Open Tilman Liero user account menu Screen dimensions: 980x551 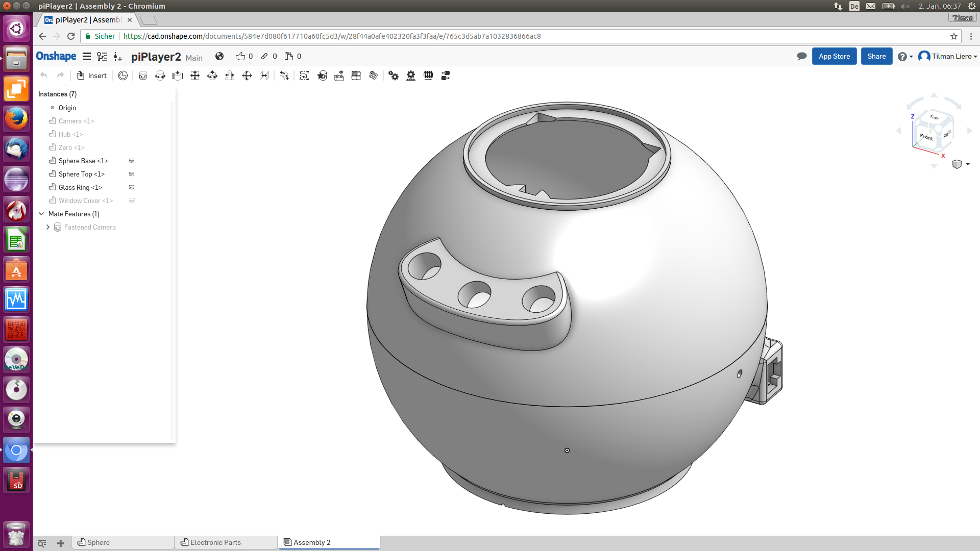(948, 56)
